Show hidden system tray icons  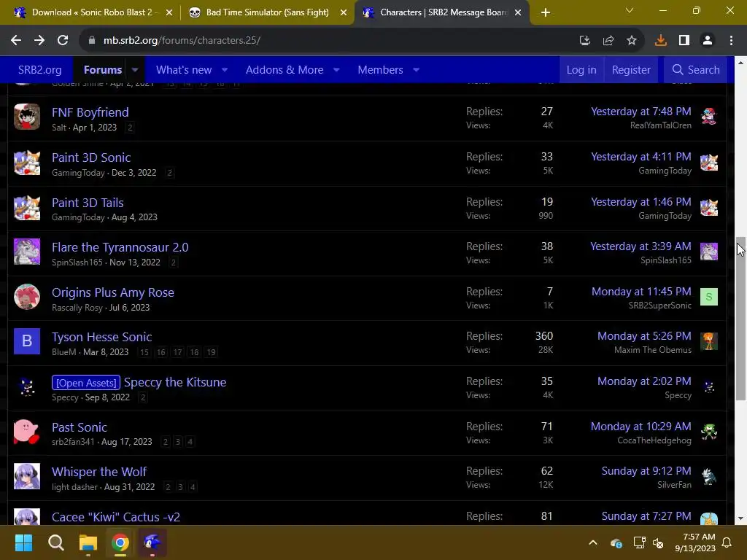point(593,542)
